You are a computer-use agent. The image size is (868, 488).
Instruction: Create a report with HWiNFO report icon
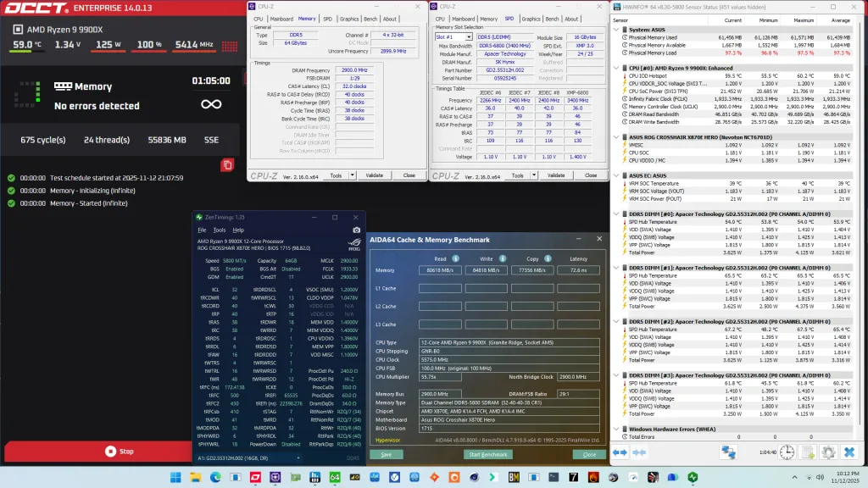point(810,452)
